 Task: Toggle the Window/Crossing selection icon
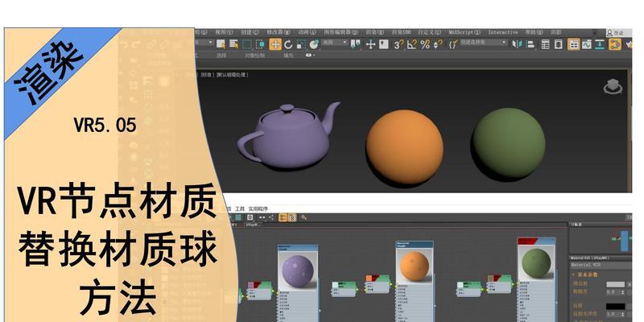260,44
